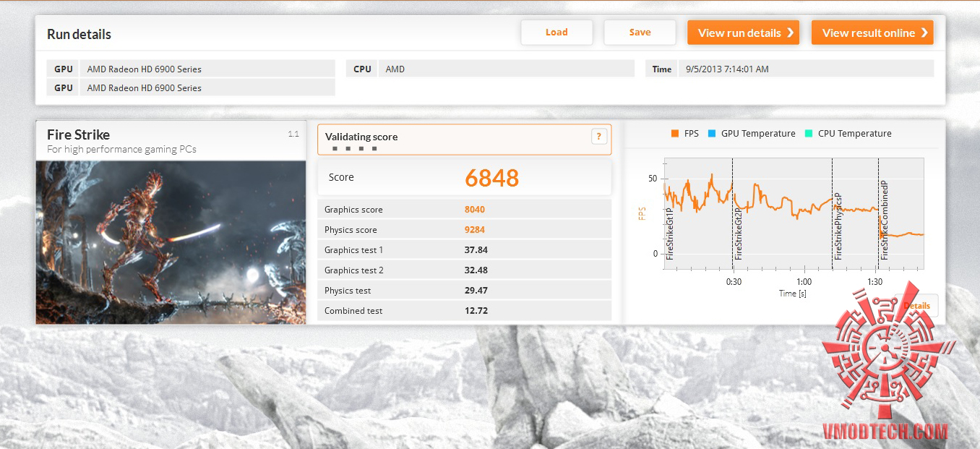Viewport: 980px width, 449px height.
Task: Click the Validating score label
Action: click(x=361, y=137)
